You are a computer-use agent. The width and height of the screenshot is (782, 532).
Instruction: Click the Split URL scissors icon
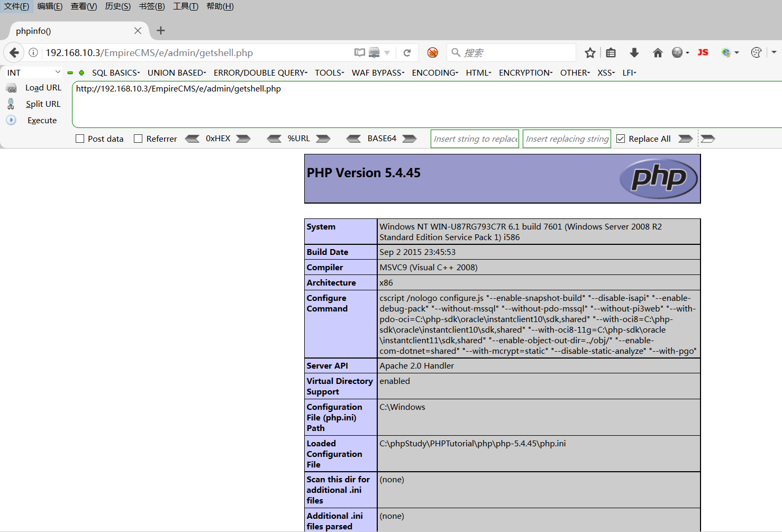point(11,104)
